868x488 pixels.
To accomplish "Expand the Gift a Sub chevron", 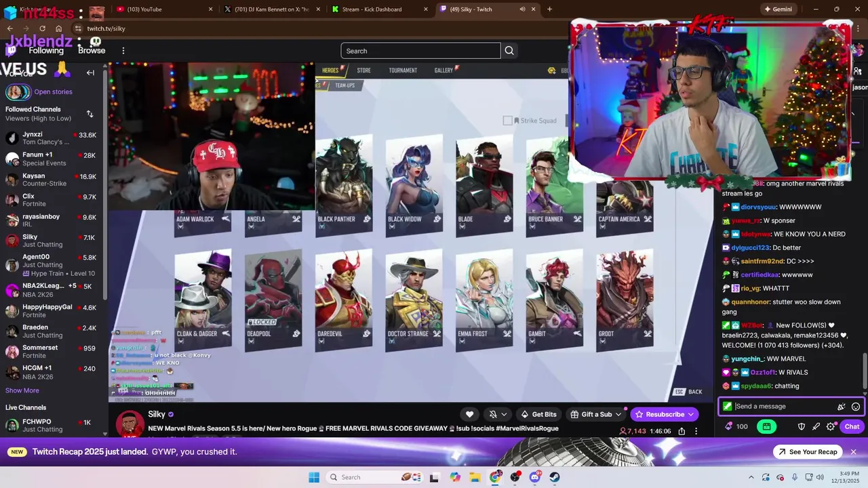I will click(x=618, y=414).
